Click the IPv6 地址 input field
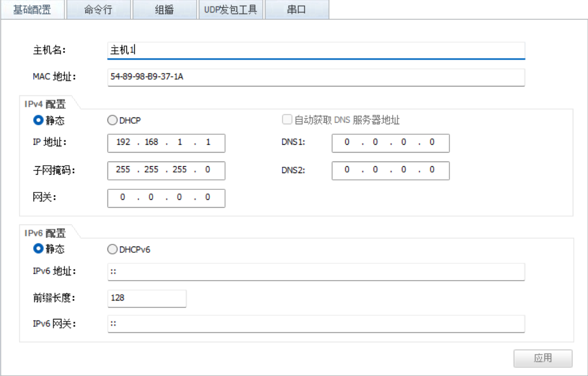The image size is (588, 376). pos(316,272)
